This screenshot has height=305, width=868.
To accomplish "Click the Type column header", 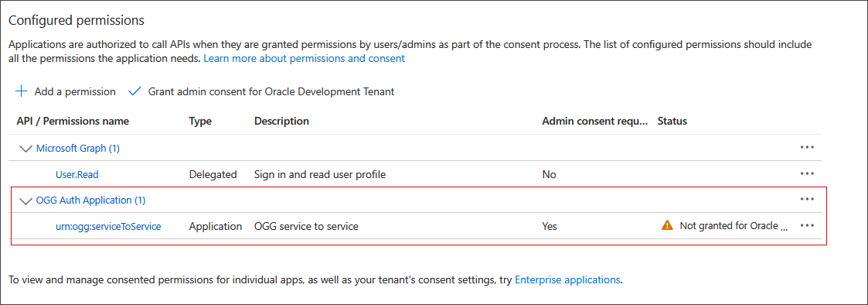I will pyautogui.click(x=200, y=121).
